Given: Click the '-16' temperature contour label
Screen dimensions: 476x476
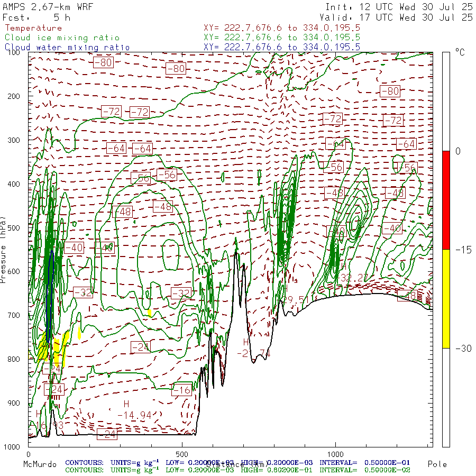Looking at the screenshot, I should [182, 390].
